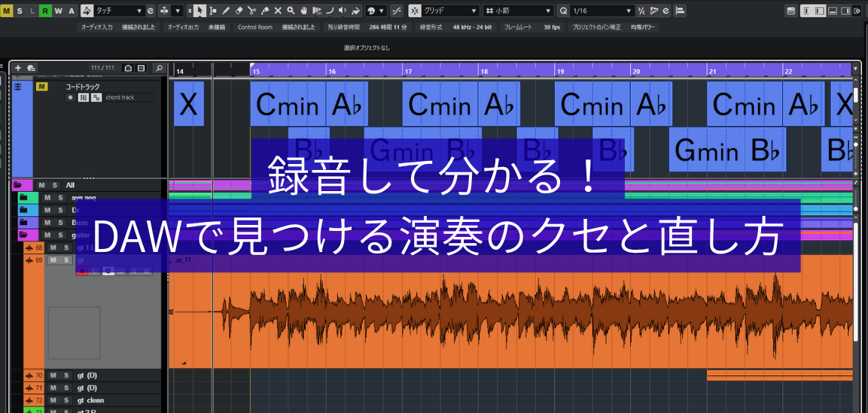
Task: Click the gt audio waveform event
Action: coord(512,316)
